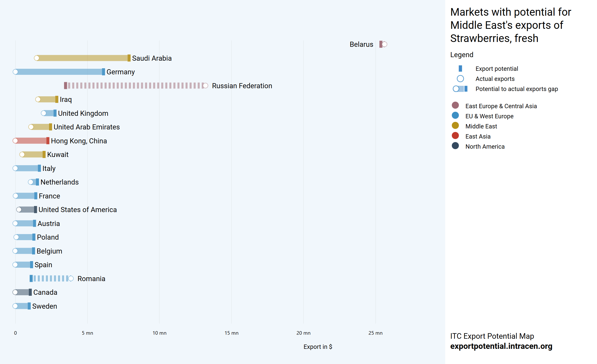This screenshot has width=597, height=364.
Task: Click Romania actual exports circle marker
Action: coord(71,278)
